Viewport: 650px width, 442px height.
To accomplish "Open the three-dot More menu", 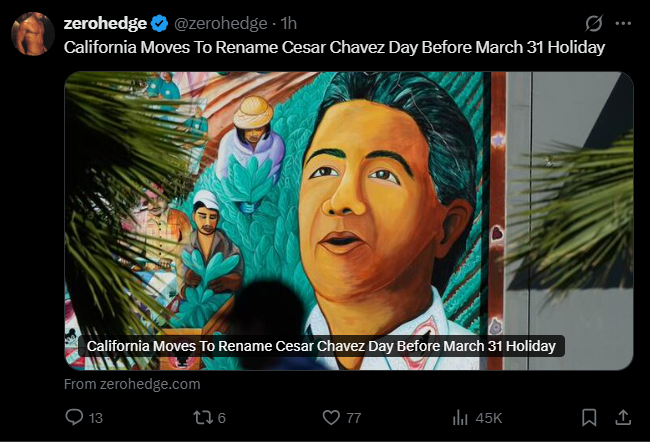I will coord(623,24).
